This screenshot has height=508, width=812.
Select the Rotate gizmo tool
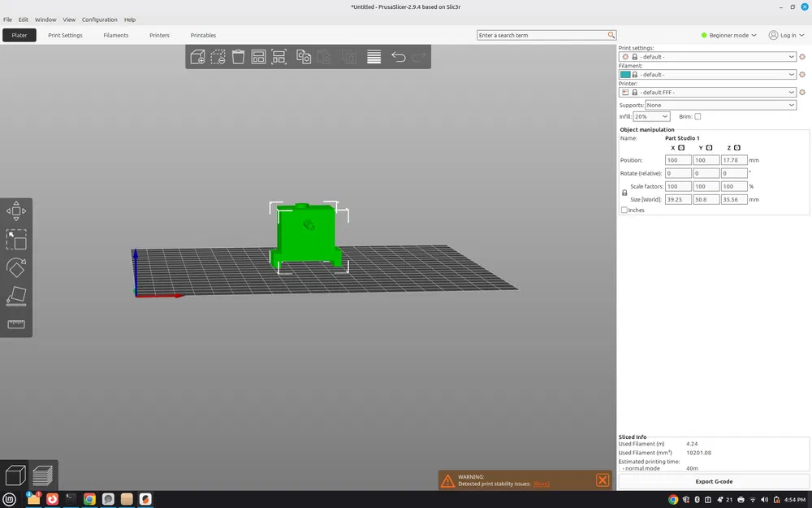[x=16, y=267]
